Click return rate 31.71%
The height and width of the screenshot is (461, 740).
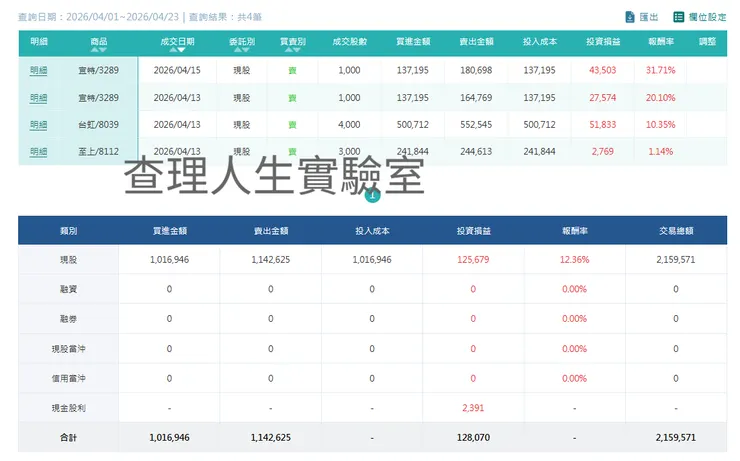[661, 70]
